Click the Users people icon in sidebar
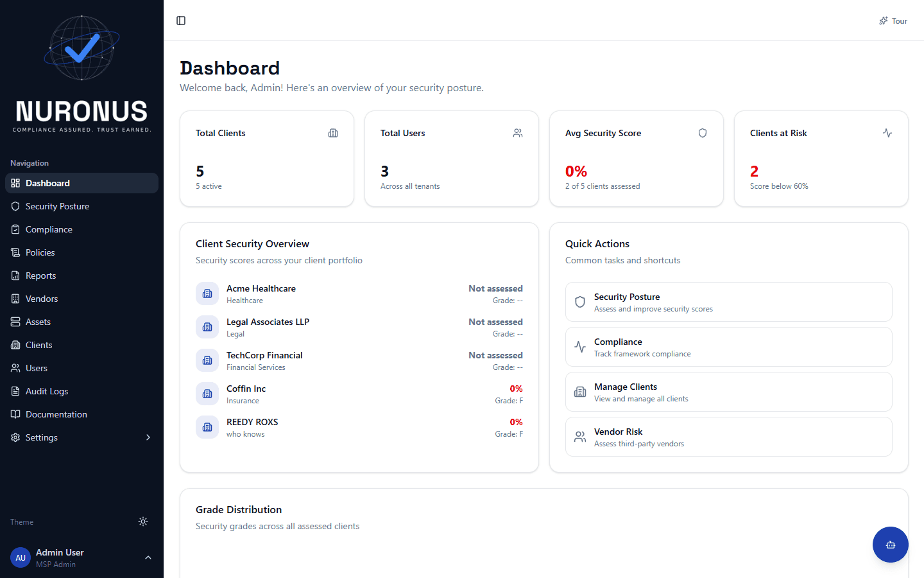The image size is (924, 578). point(15,368)
